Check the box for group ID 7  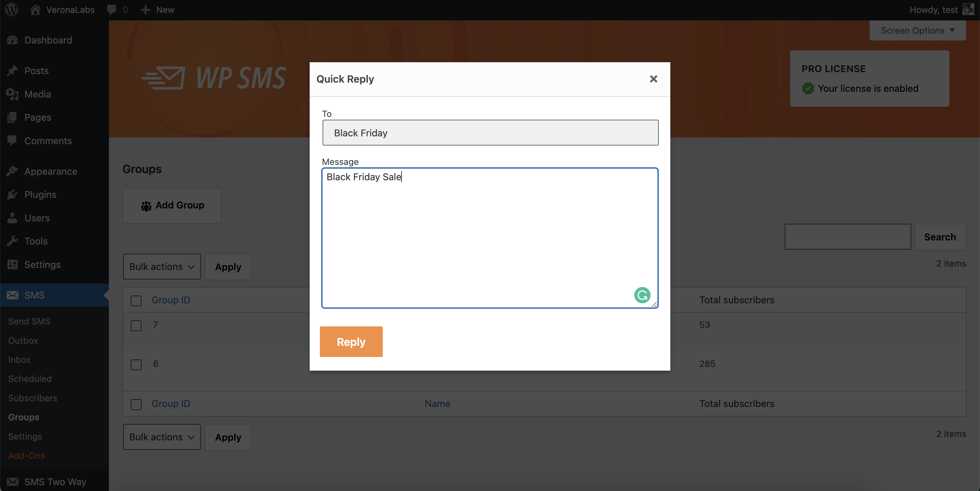pyautogui.click(x=136, y=326)
